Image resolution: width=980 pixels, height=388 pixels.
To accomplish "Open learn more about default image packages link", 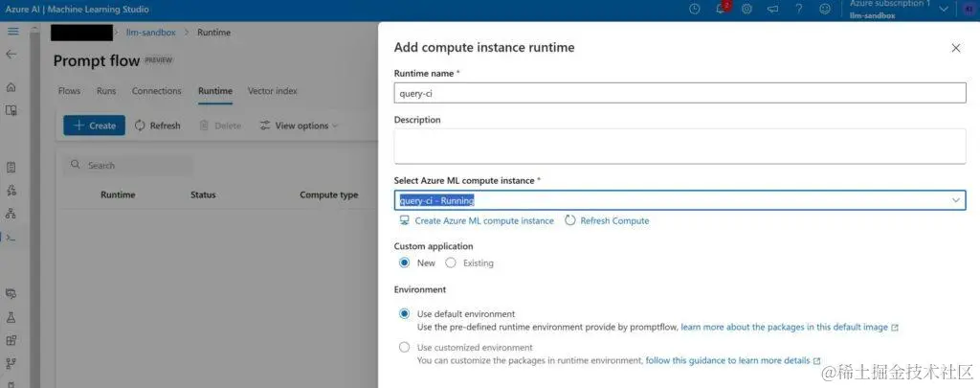I will (790, 328).
